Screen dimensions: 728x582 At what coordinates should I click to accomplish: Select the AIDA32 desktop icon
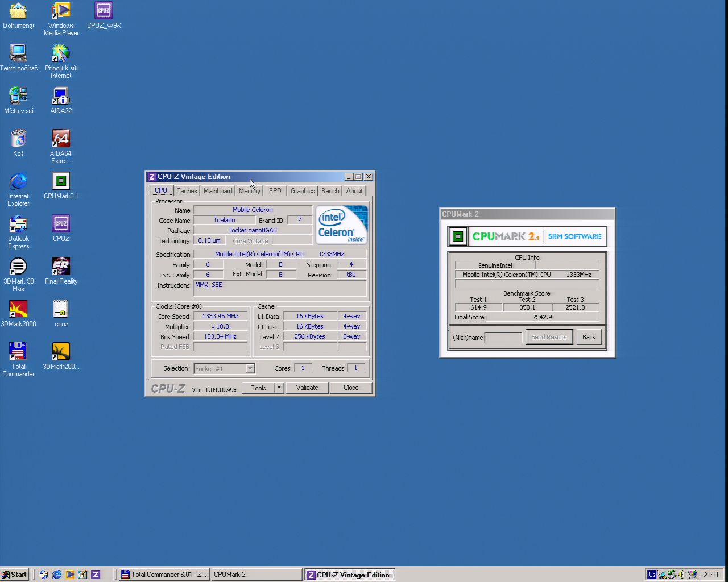pyautogui.click(x=60, y=97)
